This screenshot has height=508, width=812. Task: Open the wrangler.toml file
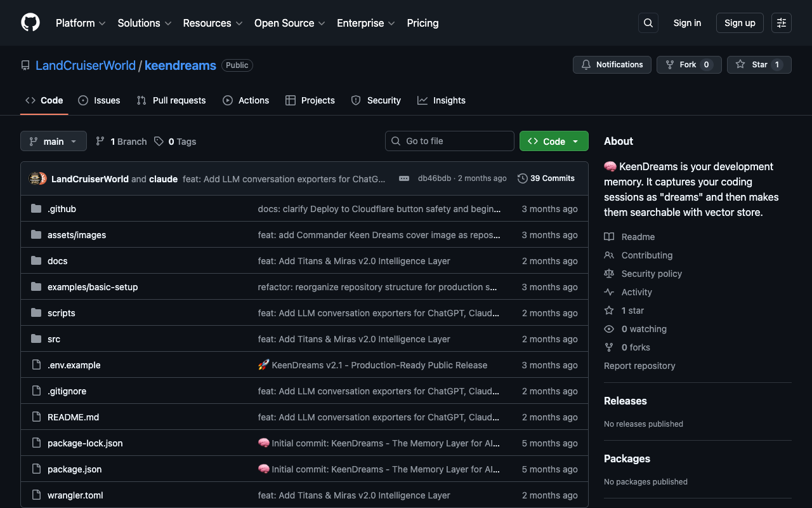tap(75, 495)
